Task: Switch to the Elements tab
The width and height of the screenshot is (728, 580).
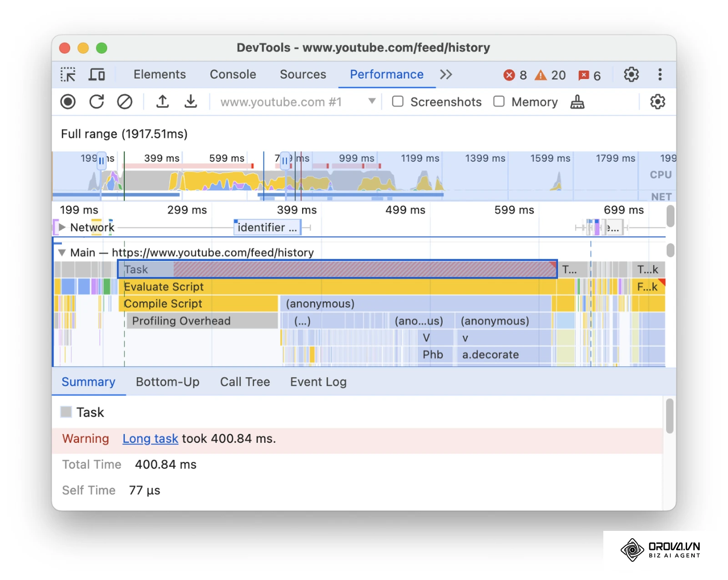Action: tap(160, 75)
